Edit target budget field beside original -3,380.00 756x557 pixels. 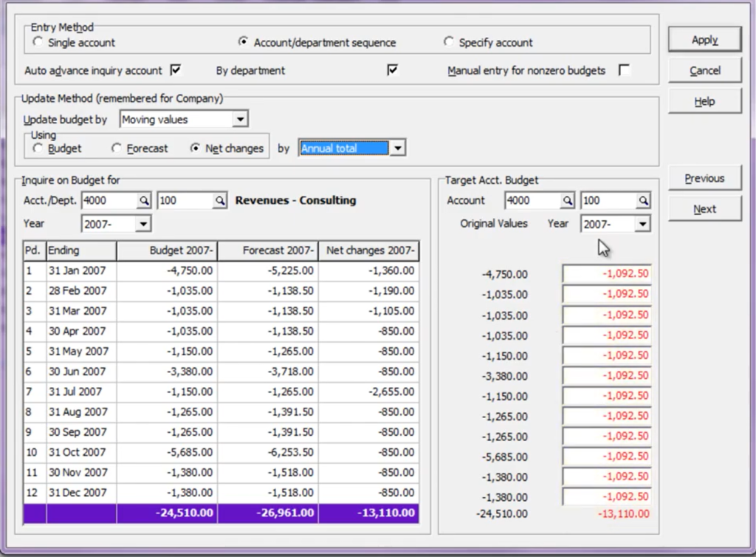(607, 375)
